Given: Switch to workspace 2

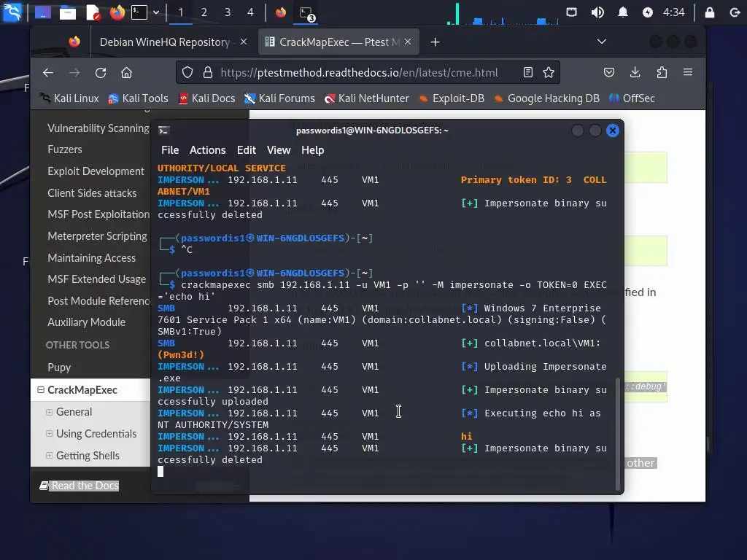Looking at the screenshot, I should 204,12.
